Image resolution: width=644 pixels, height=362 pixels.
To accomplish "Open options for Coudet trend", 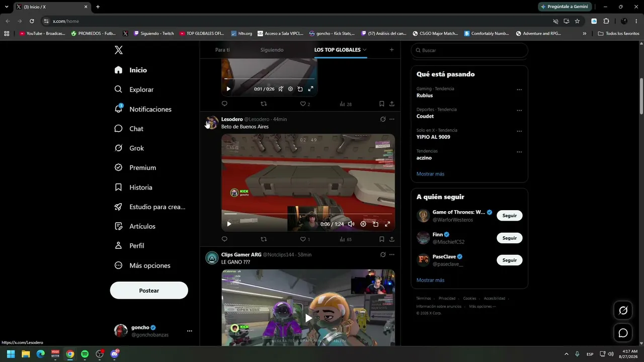I will point(519,110).
